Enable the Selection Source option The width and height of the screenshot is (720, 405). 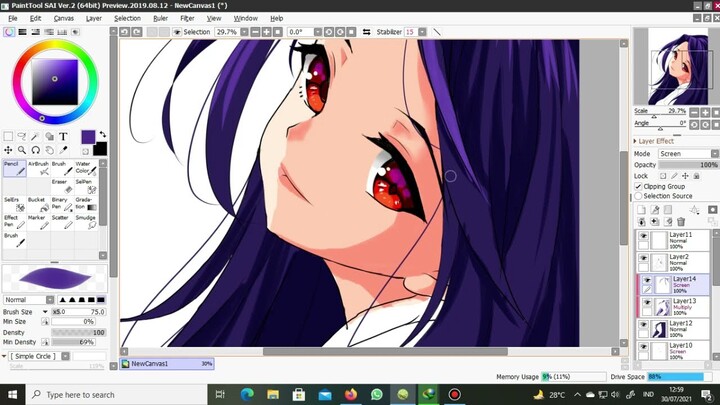638,196
